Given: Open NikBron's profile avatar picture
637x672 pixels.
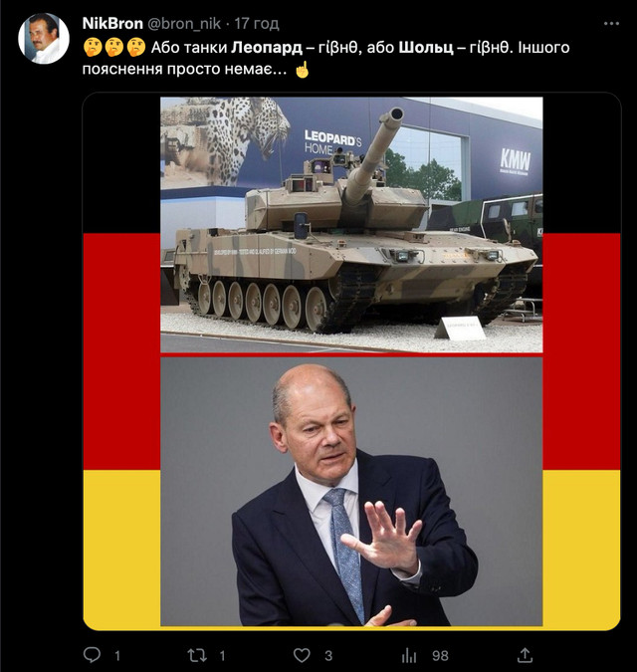Looking at the screenshot, I should [44, 38].
